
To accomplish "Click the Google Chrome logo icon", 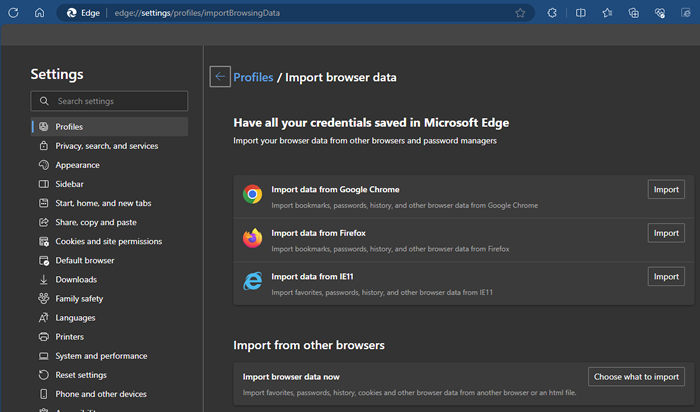I will [252, 195].
